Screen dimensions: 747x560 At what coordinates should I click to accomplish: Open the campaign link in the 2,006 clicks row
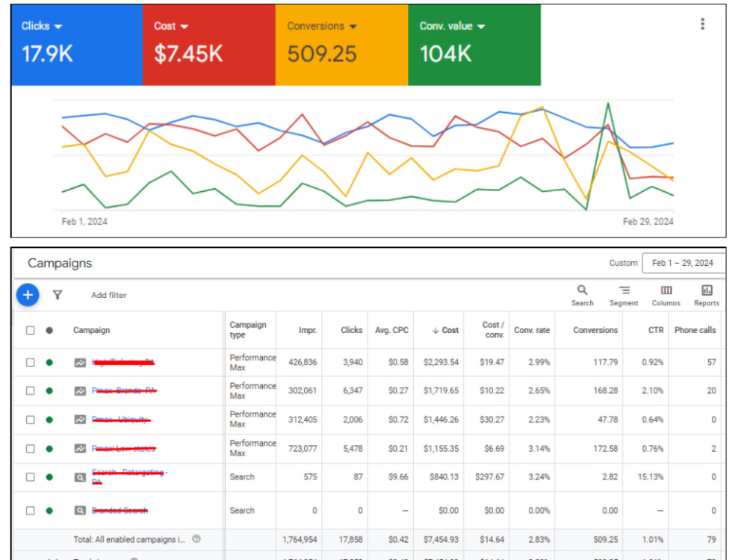(121, 420)
